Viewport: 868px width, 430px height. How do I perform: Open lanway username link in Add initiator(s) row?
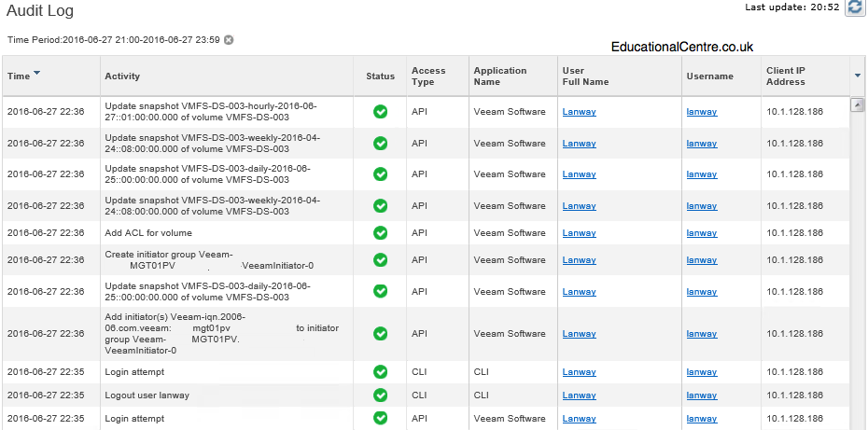701,334
